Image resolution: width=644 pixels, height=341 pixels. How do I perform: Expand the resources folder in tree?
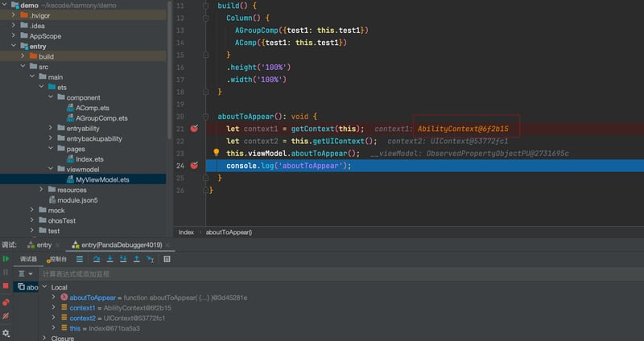(41, 189)
